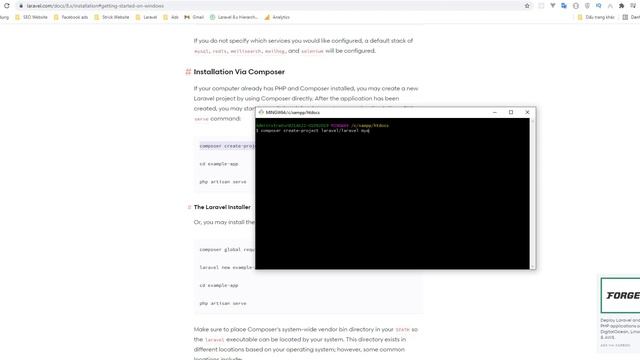Click the Installation Via Composer heading
Image resolution: width=640 pixels, height=360 pixels.
(x=239, y=72)
